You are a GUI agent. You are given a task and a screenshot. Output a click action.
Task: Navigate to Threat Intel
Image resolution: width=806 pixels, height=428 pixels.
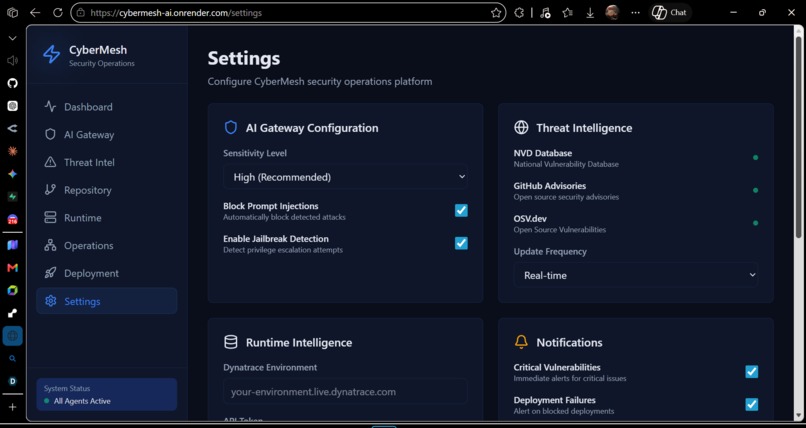click(x=107, y=162)
